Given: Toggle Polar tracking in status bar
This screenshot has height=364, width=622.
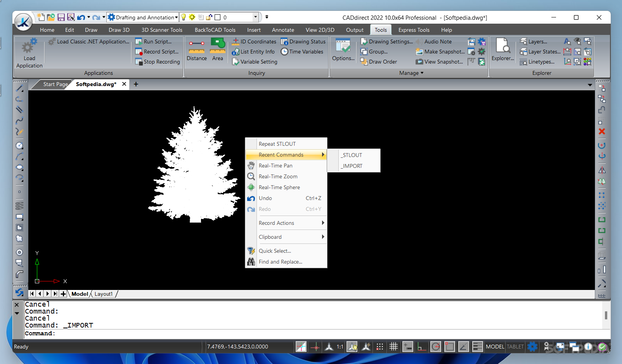Looking at the screenshot, I should tap(436, 347).
